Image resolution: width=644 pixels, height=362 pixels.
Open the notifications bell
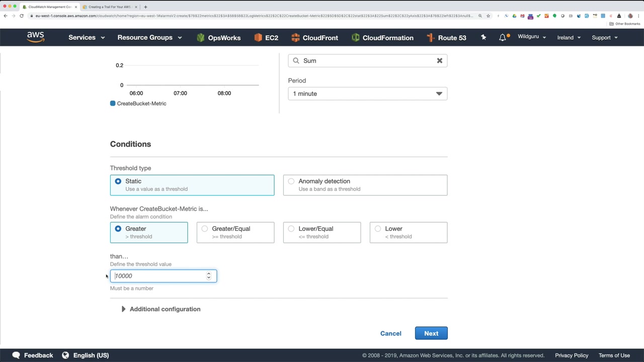point(503,38)
